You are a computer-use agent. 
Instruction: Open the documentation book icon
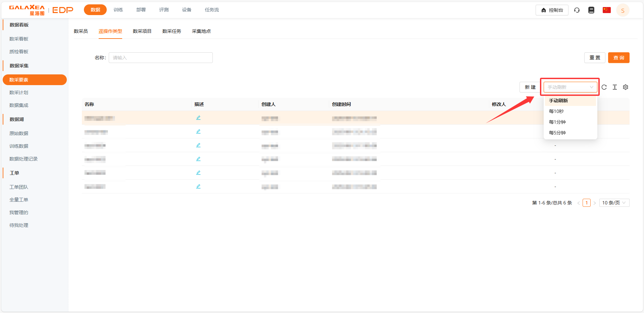591,10
